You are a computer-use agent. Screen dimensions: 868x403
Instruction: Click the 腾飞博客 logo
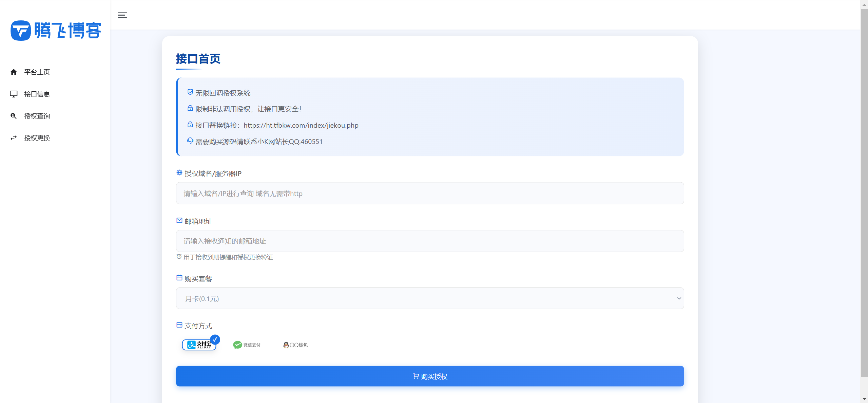(x=56, y=31)
